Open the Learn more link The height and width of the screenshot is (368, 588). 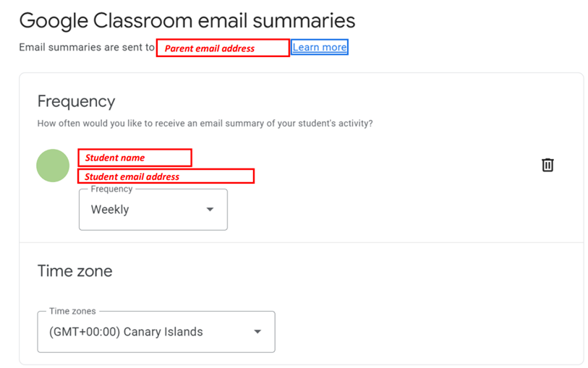pos(320,48)
